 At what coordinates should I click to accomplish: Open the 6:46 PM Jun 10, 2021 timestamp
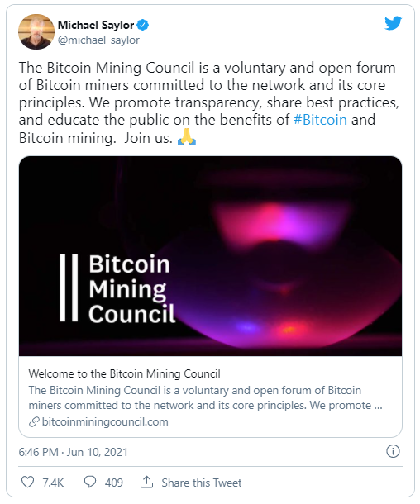pos(74,452)
